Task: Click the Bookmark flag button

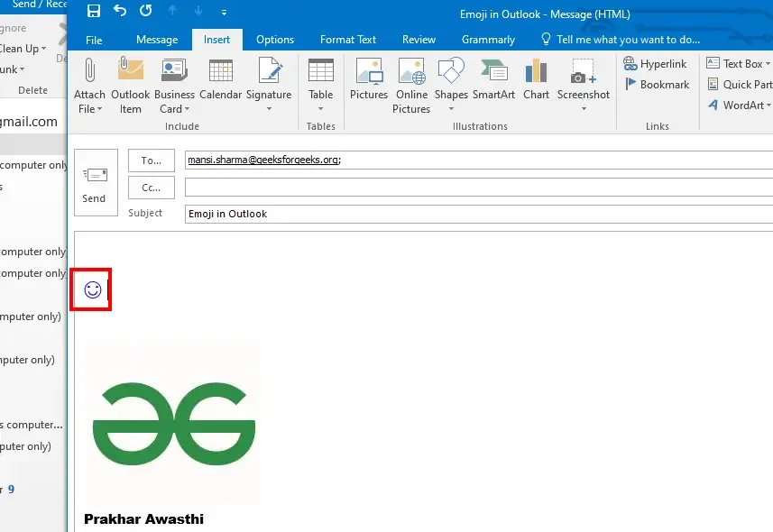Action: tap(658, 85)
